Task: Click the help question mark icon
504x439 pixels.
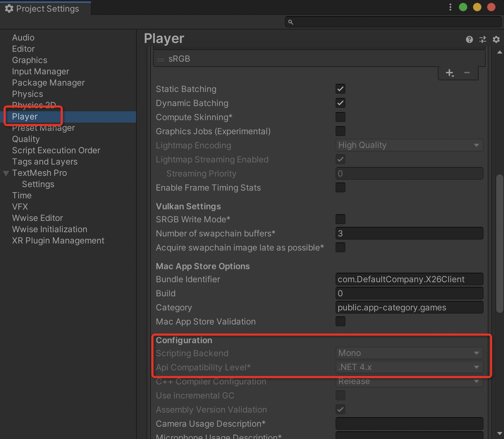Action: click(x=469, y=39)
